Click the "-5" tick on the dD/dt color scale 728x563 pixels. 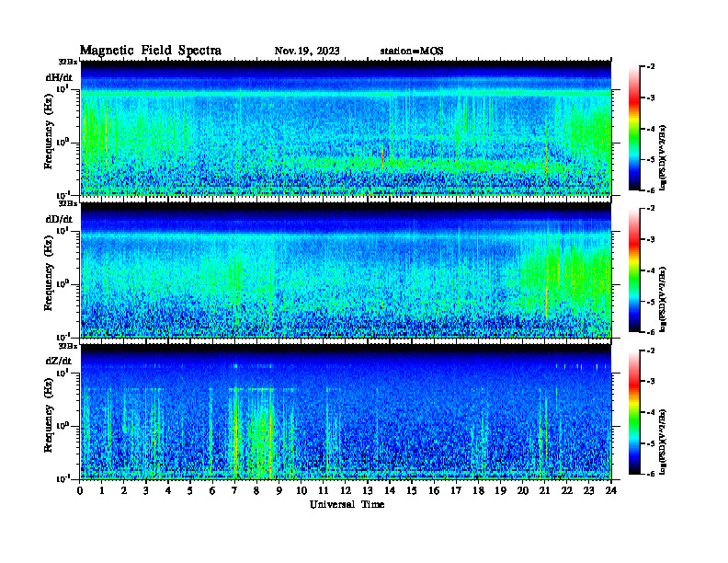click(x=651, y=302)
